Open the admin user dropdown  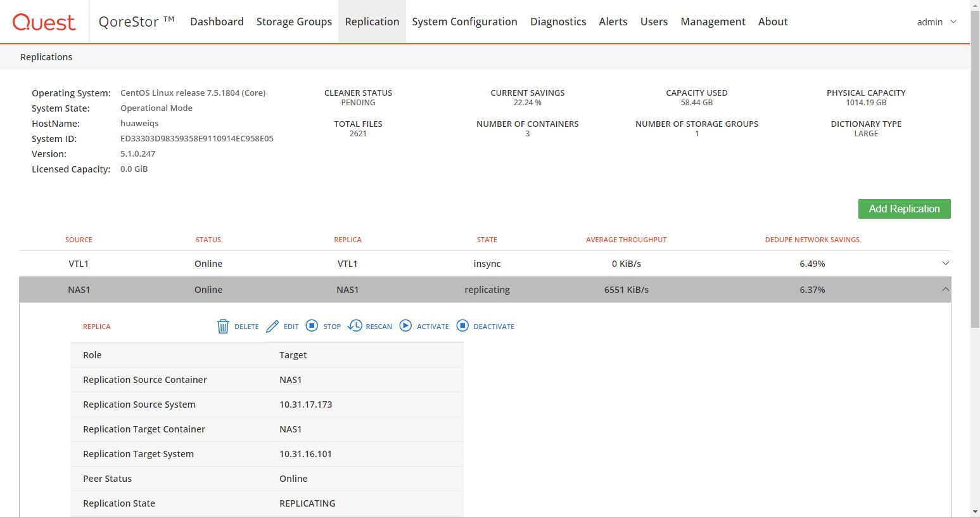coord(936,22)
